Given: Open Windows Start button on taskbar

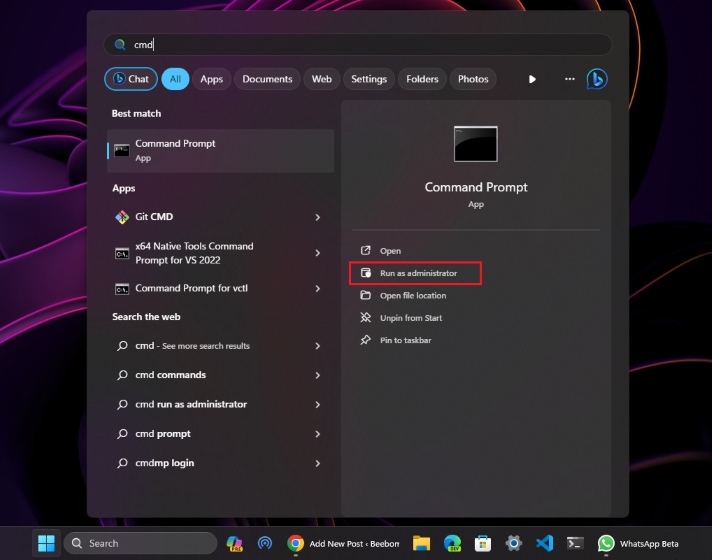Looking at the screenshot, I should 46,543.
